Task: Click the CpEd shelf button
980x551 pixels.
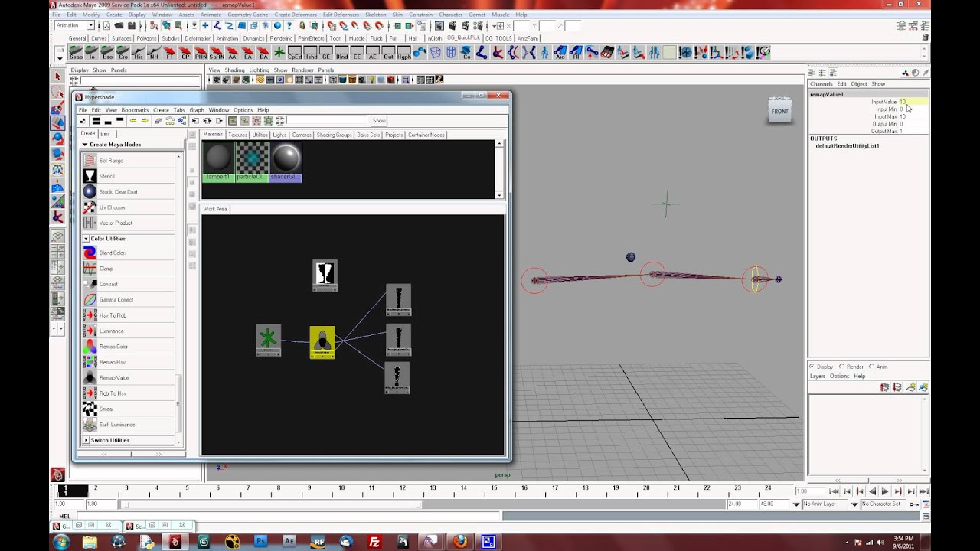Action: (x=295, y=53)
